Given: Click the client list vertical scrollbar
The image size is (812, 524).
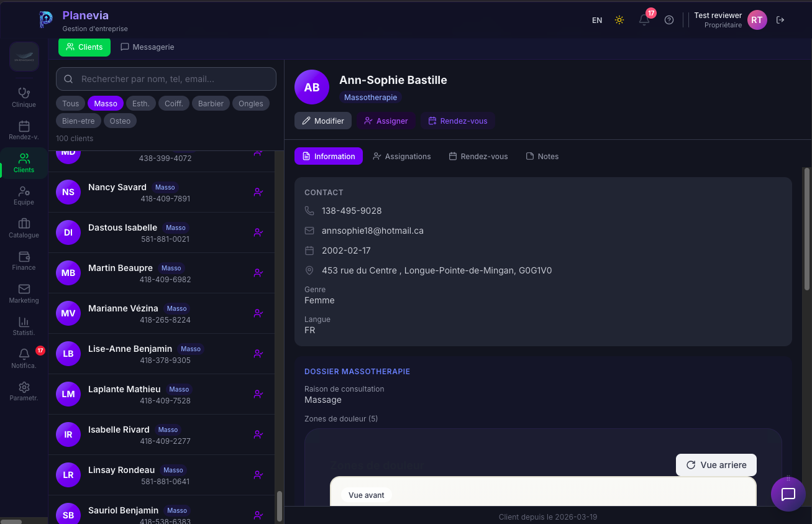Looking at the screenshot, I should pyautogui.click(x=280, y=506).
